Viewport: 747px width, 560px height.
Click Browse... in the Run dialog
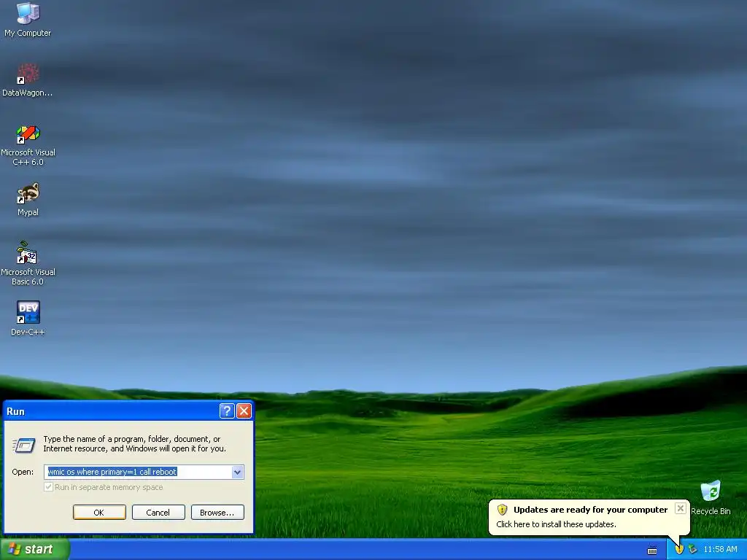pyautogui.click(x=217, y=513)
